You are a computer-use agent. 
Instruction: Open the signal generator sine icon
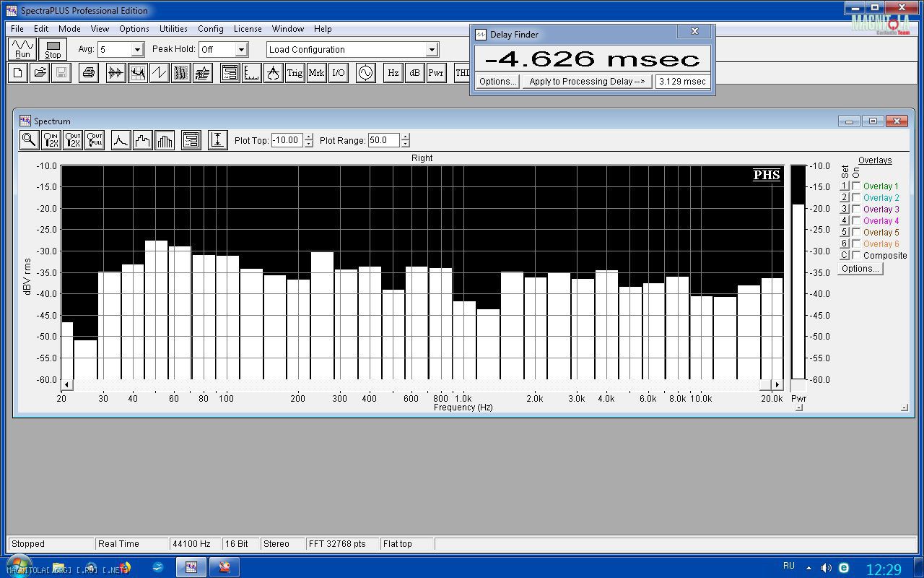coord(366,73)
